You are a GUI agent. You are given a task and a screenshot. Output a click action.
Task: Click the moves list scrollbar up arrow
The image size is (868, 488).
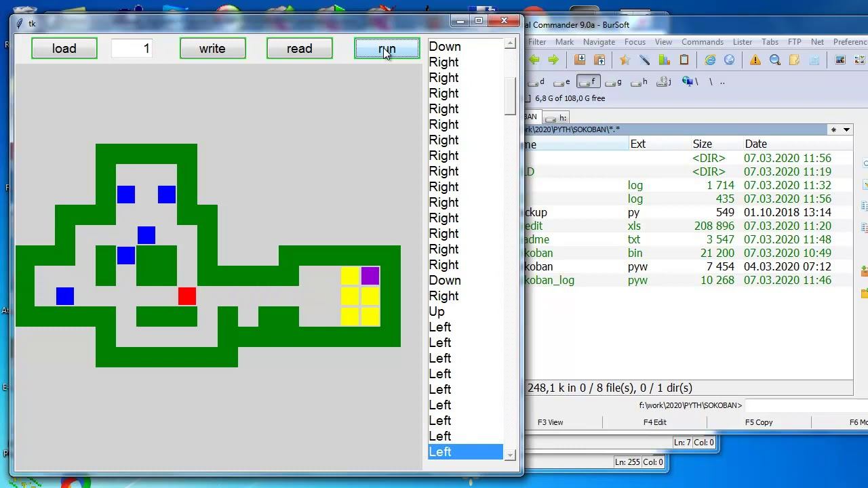[510, 43]
